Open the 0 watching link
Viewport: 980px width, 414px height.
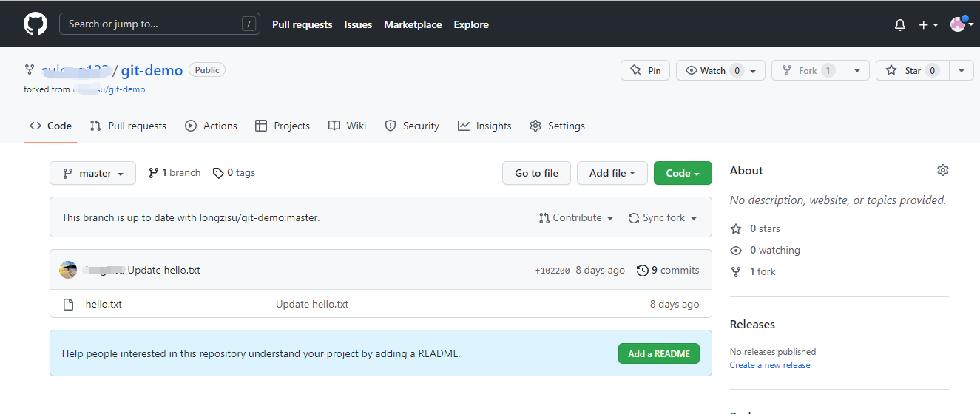tap(765, 250)
